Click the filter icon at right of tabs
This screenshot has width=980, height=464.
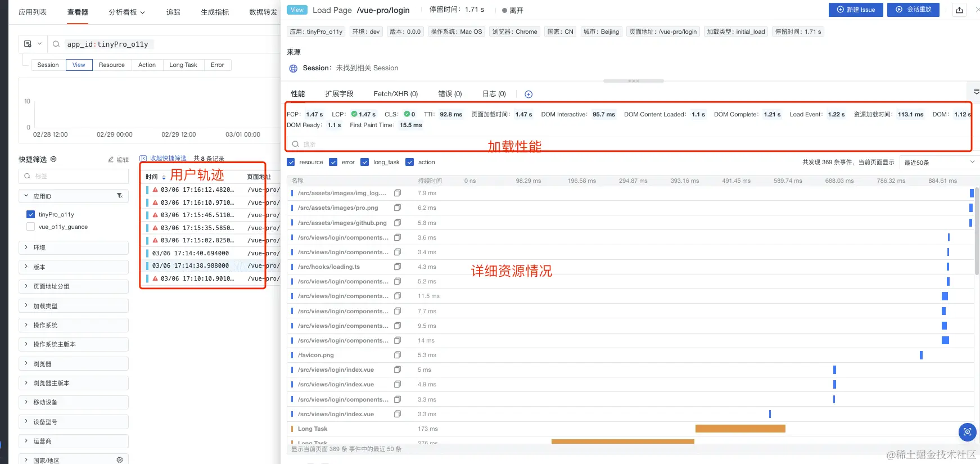click(976, 92)
